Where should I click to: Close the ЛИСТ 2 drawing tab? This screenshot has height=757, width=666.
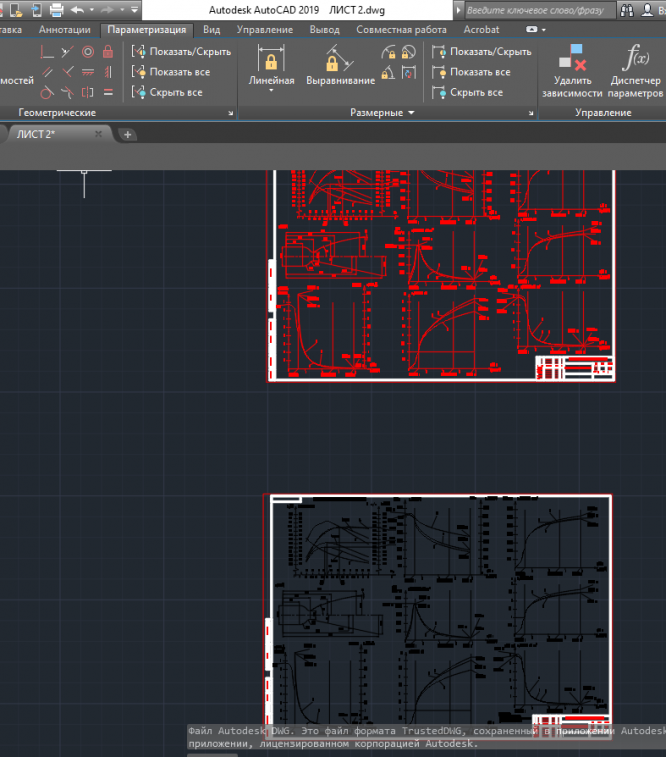click(98, 134)
